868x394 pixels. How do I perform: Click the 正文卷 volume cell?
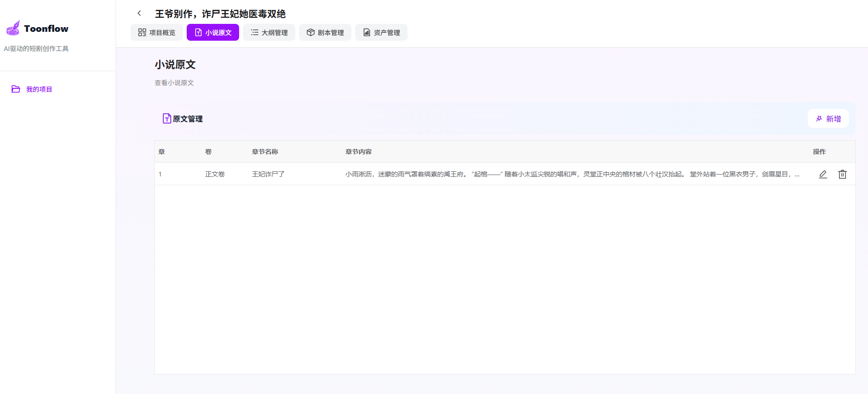[215, 174]
